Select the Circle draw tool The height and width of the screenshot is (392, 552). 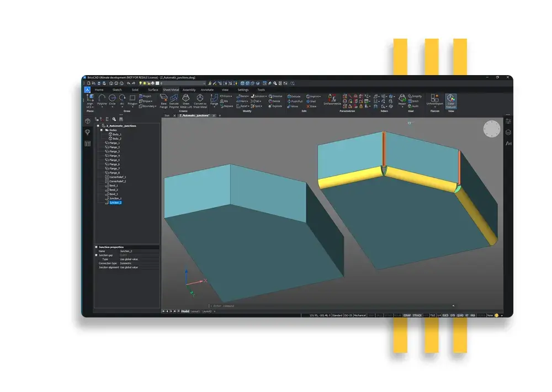click(x=112, y=100)
